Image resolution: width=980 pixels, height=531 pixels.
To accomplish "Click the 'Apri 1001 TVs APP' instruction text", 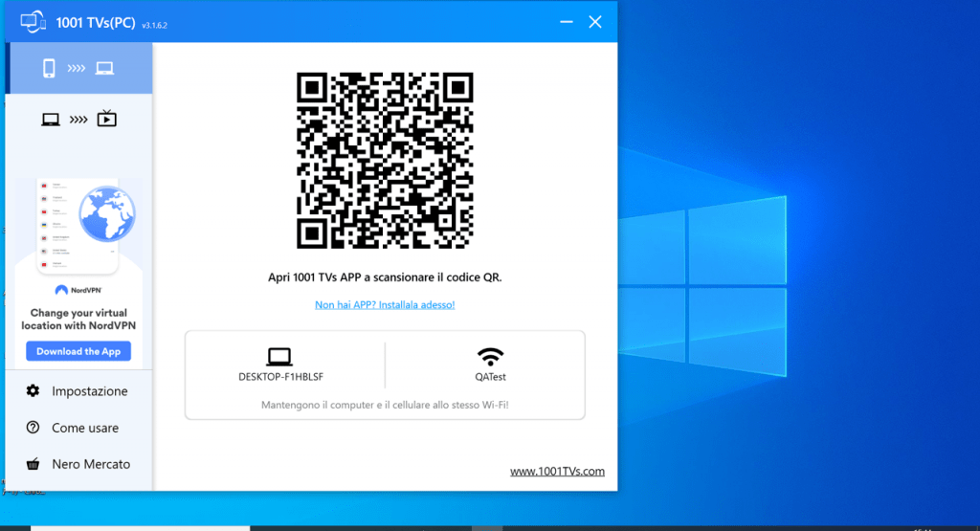I will tap(385, 277).
